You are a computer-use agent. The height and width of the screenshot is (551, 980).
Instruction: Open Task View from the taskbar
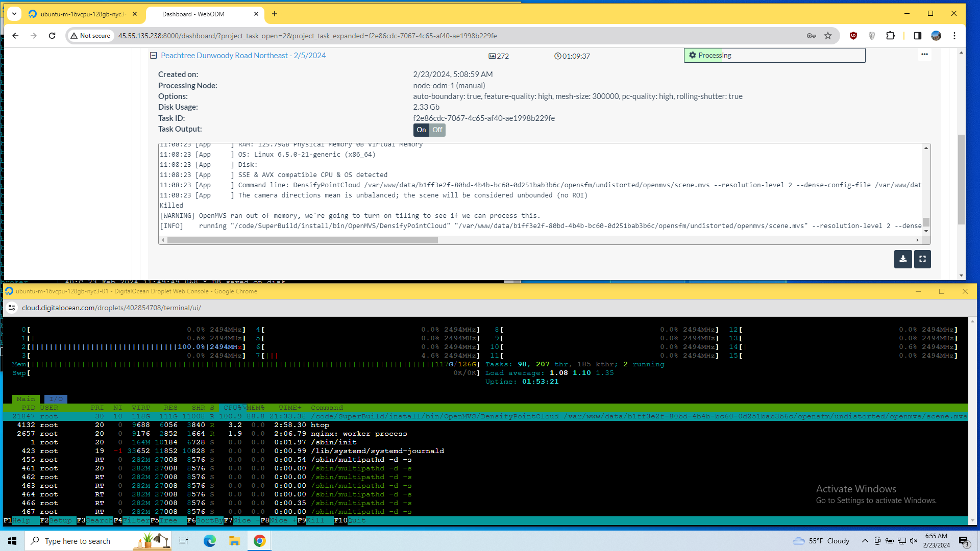coord(184,541)
